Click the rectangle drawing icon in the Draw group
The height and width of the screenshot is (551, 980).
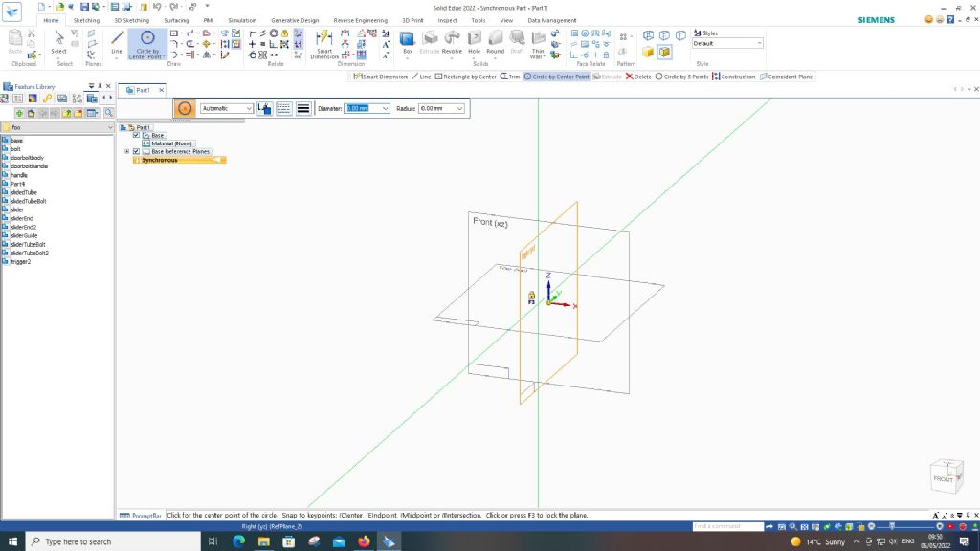(x=174, y=33)
